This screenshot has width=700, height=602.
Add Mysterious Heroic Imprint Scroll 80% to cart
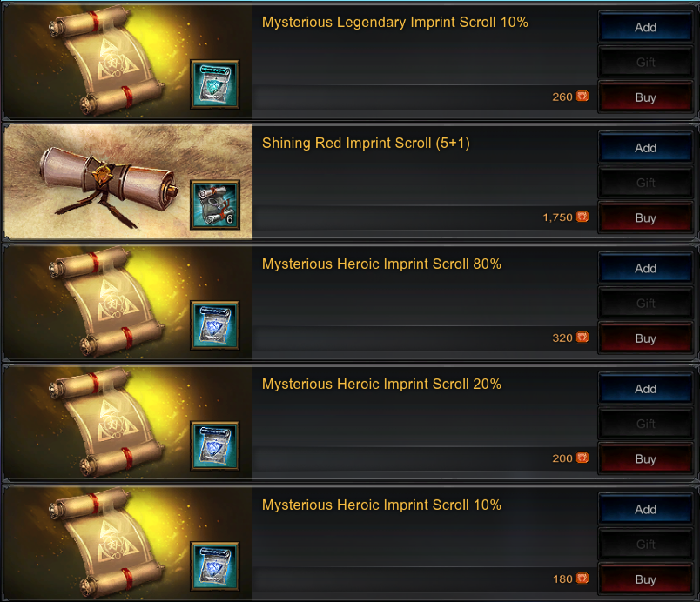645,268
